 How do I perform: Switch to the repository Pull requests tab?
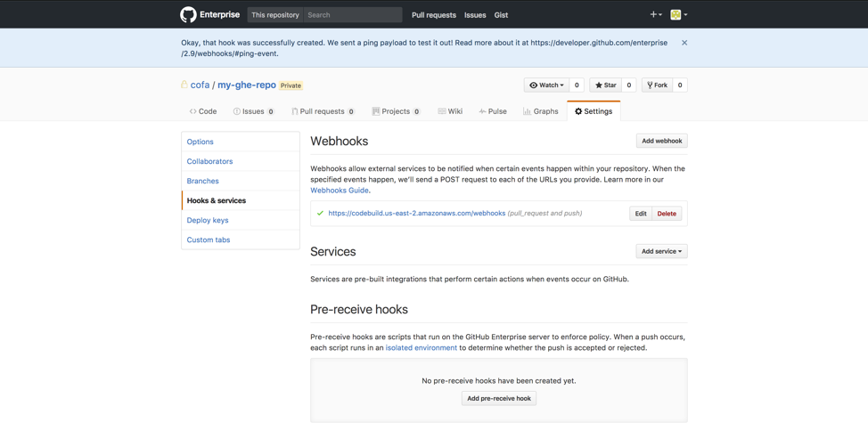(323, 111)
